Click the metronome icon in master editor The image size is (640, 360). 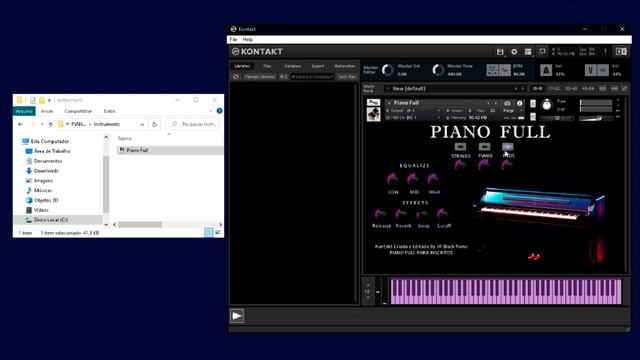(546, 70)
